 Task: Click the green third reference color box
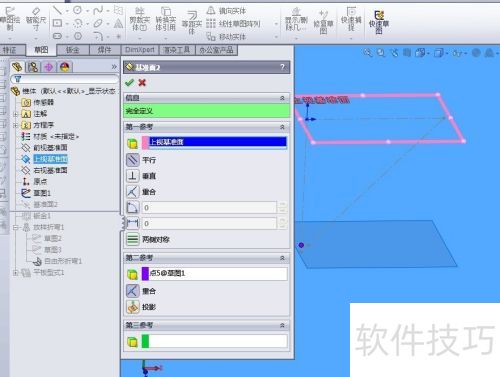pos(145,342)
